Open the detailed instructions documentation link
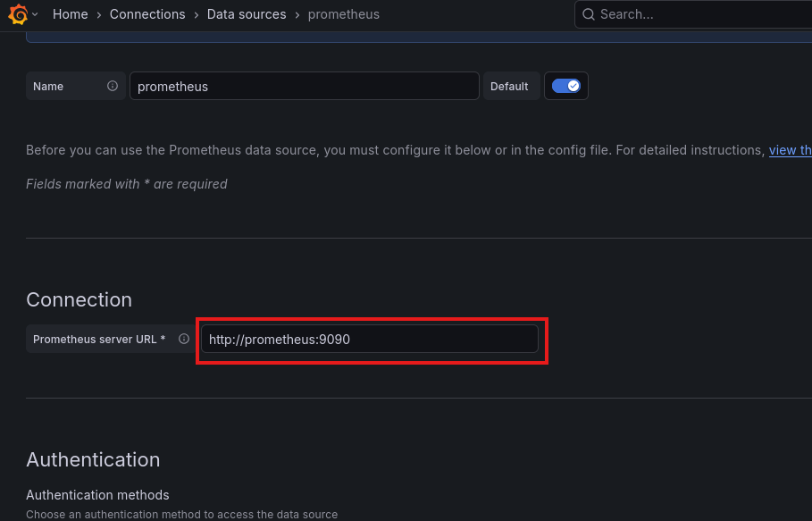The height and width of the screenshot is (521, 812). [x=791, y=150]
